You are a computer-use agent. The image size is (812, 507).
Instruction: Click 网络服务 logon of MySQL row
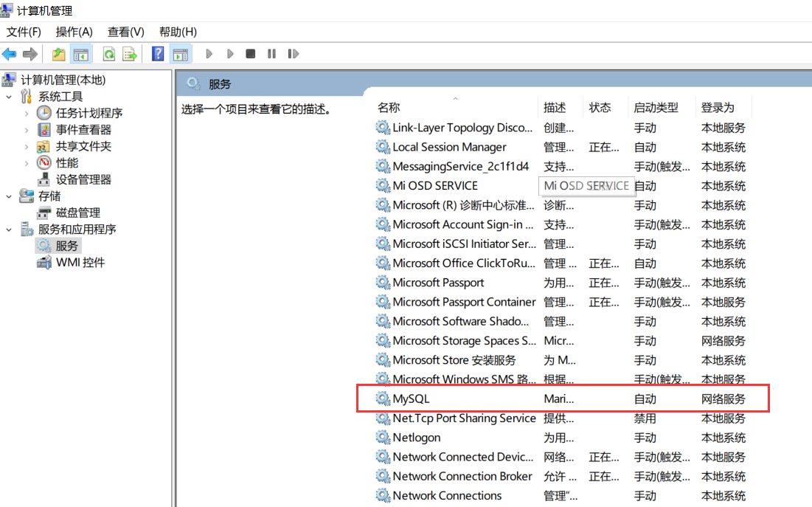tap(723, 399)
